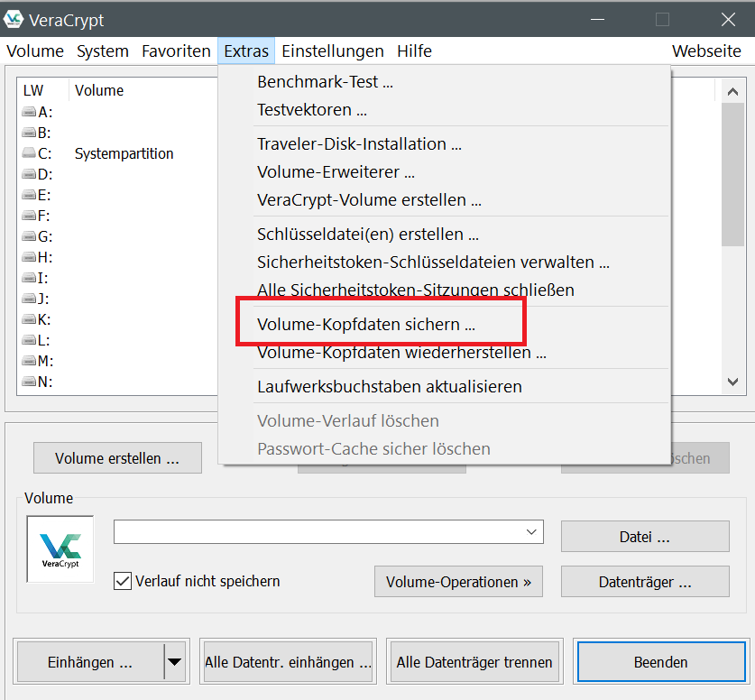Select drive G: icon in list
This screenshot has height=700, width=755.
(29, 236)
